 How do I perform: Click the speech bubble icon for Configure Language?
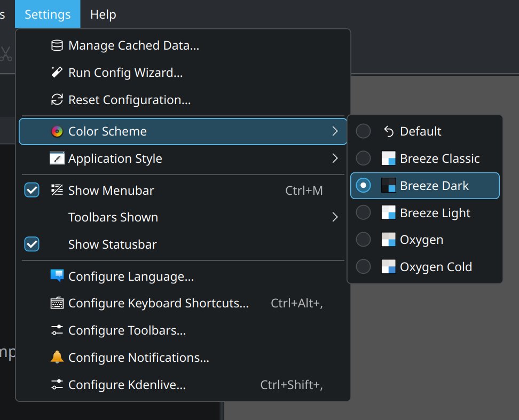pos(57,275)
